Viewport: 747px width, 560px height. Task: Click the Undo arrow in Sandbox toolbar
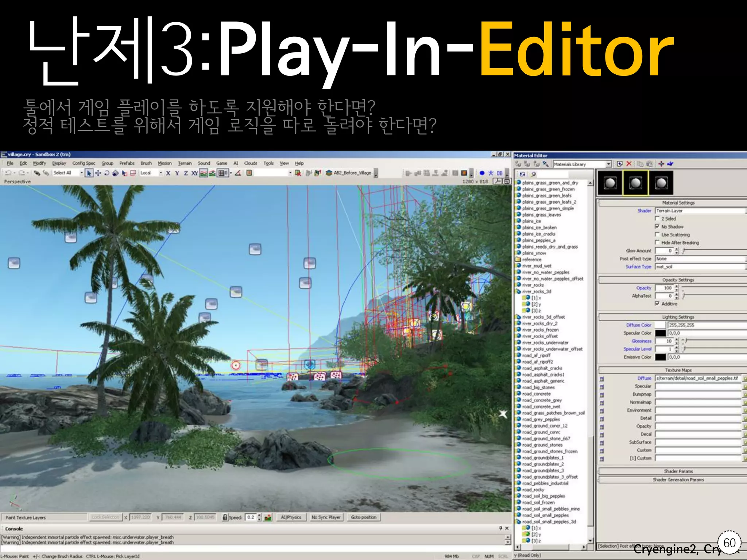pos(8,173)
